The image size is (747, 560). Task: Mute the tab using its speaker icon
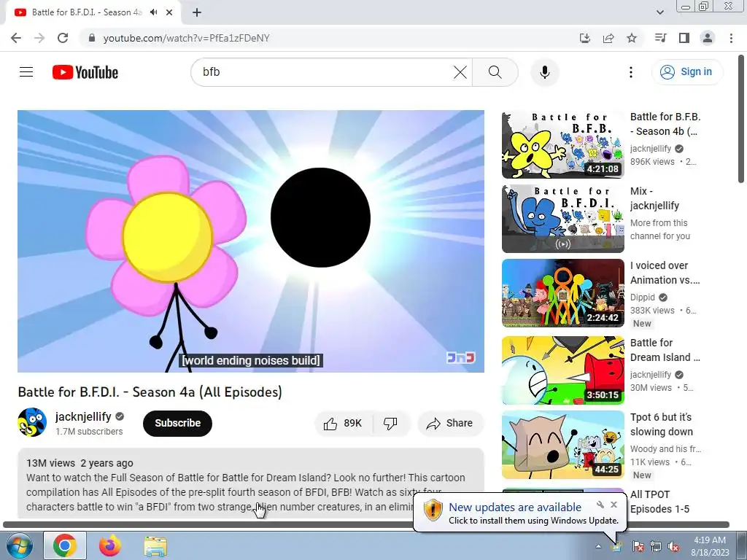point(153,12)
